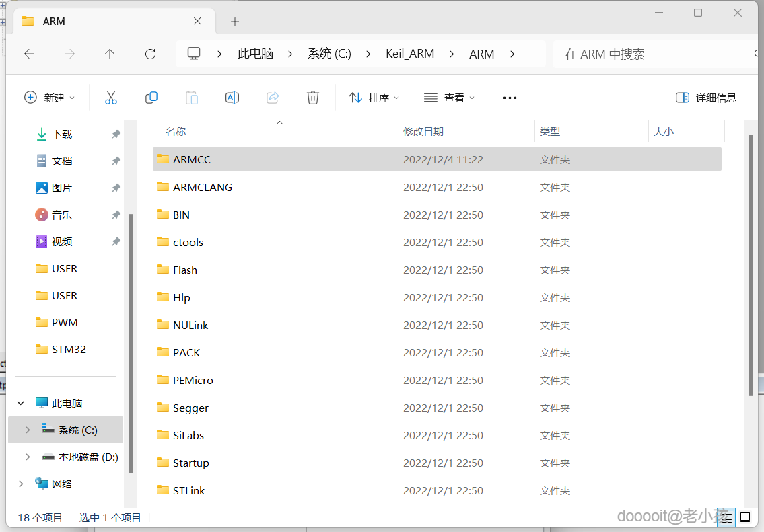
Task: Switch to large icons view in status bar
Action: 744,517
